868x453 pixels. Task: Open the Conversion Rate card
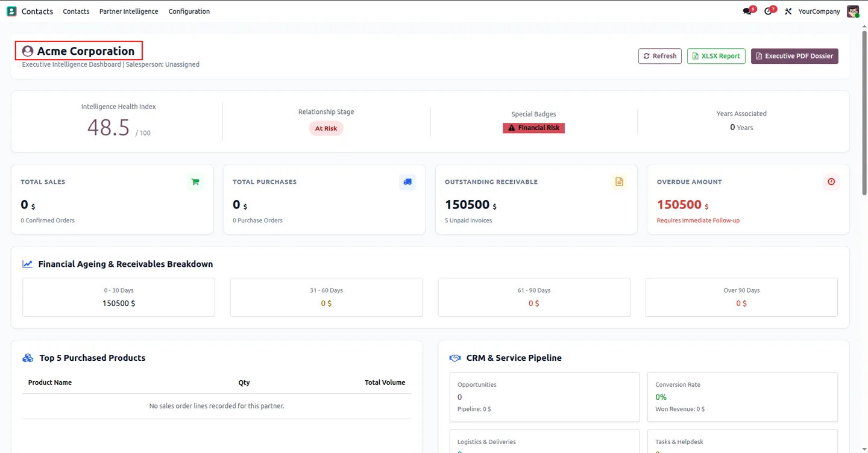click(743, 397)
